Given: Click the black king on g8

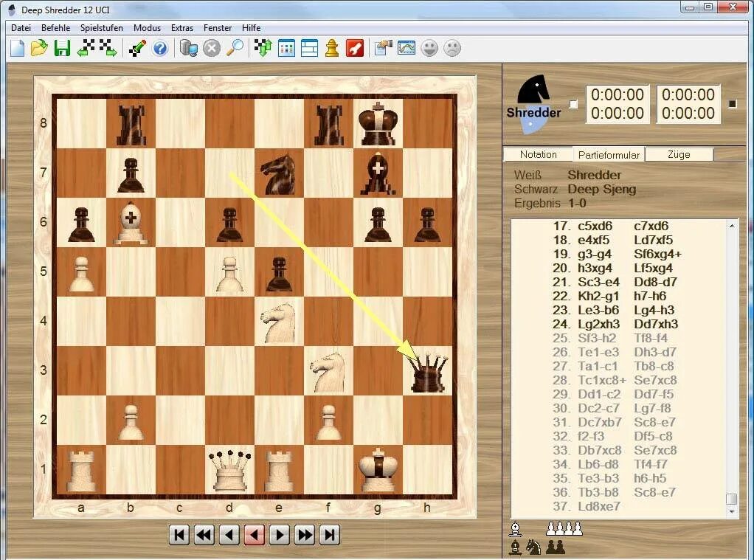Looking at the screenshot, I should point(378,124).
